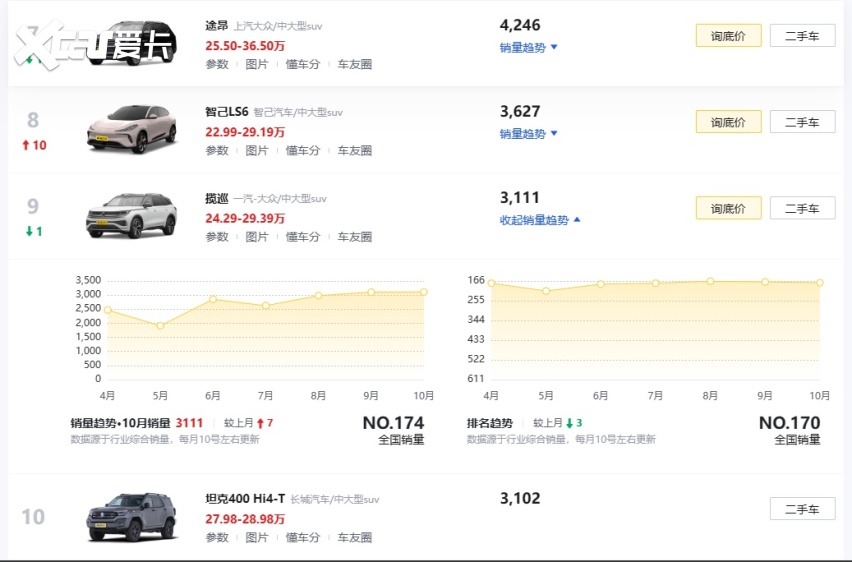Open the 智己LS6 car thumbnail
The width and height of the screenshot is (852, 562).
click(131, 129)
